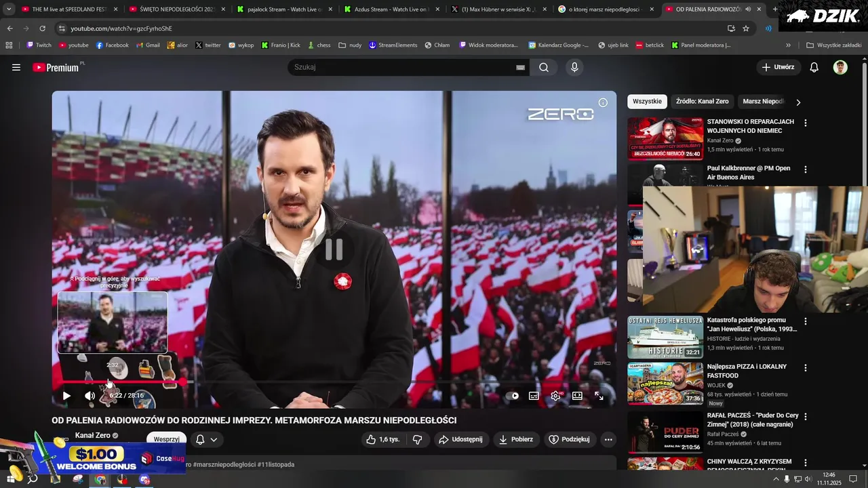Open site information icon in address bar
Viewport: 868px width, 488px height.
point(61,28)
